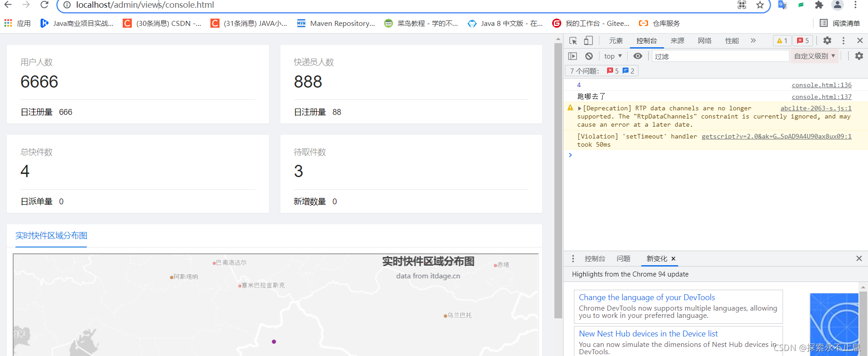The image size is (868, 356).
Task: Select the 实时快件区域分布图 page tab
Action: 51,236
